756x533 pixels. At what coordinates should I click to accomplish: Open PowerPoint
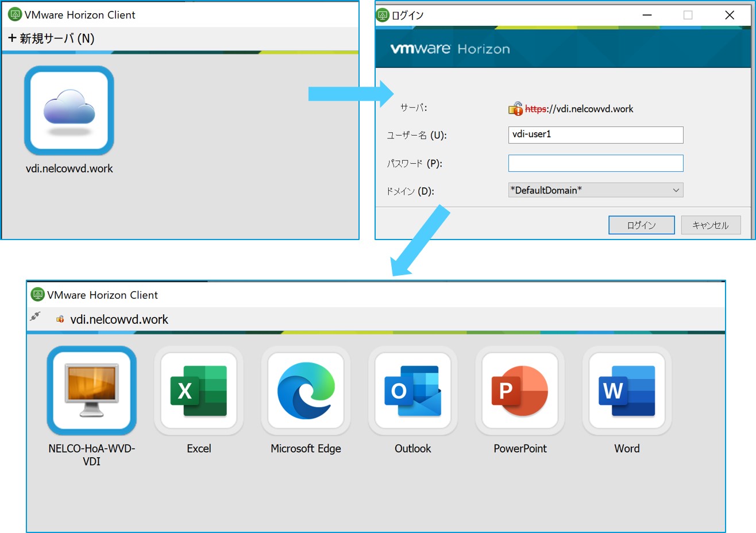click(519, 391)
